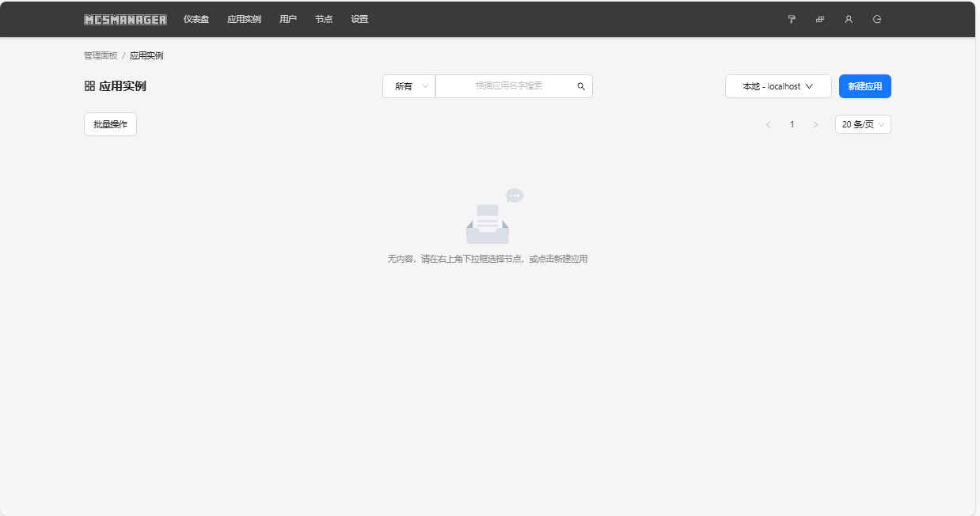Focus the application name search field
Image resolution: width=980 pixels, height=516 pixels.
pyautogui.click(x=507, y=86)
